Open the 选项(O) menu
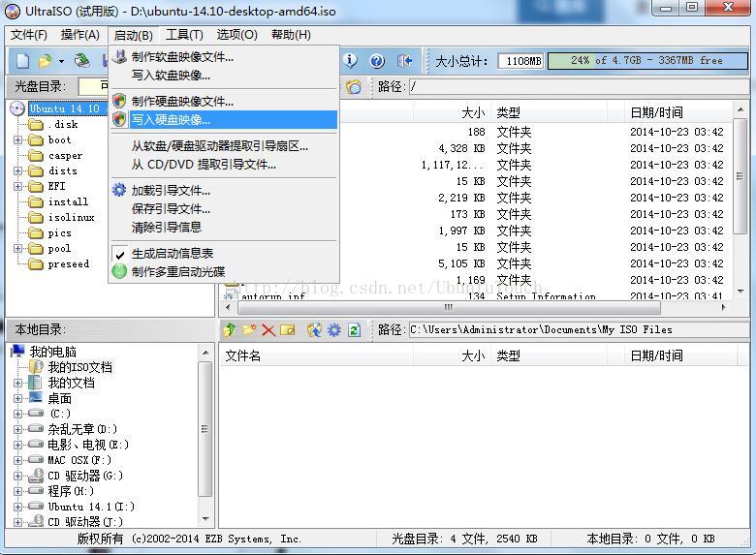This screenshot has height=555, width=756. 236,35
